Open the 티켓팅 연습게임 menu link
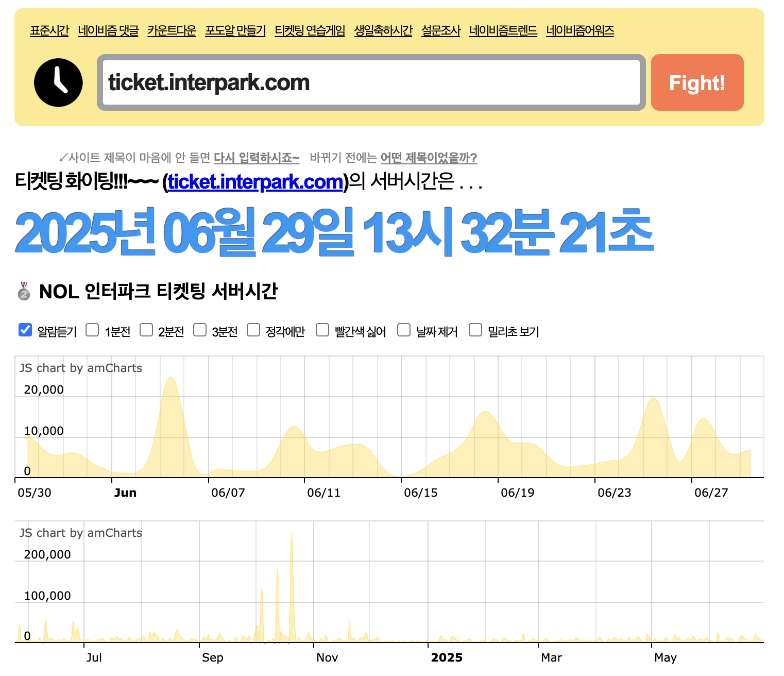Screen dimensions: 784x676 (x=310, y=30)
